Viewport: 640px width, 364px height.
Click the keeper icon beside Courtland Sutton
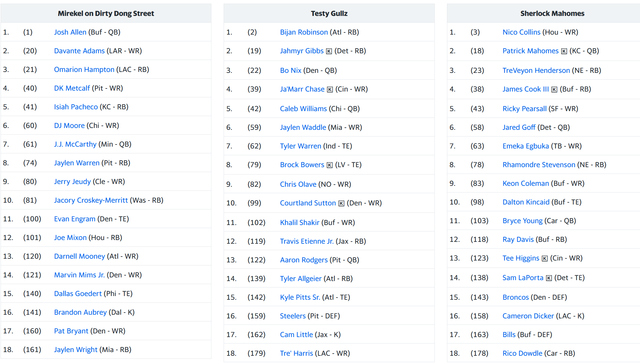341,203
